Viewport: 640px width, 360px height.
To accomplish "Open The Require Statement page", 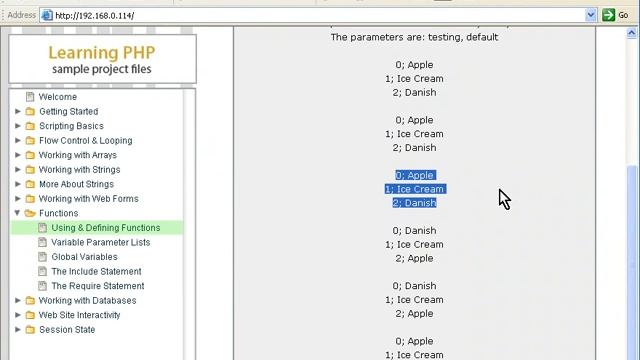I will point(98,286).
